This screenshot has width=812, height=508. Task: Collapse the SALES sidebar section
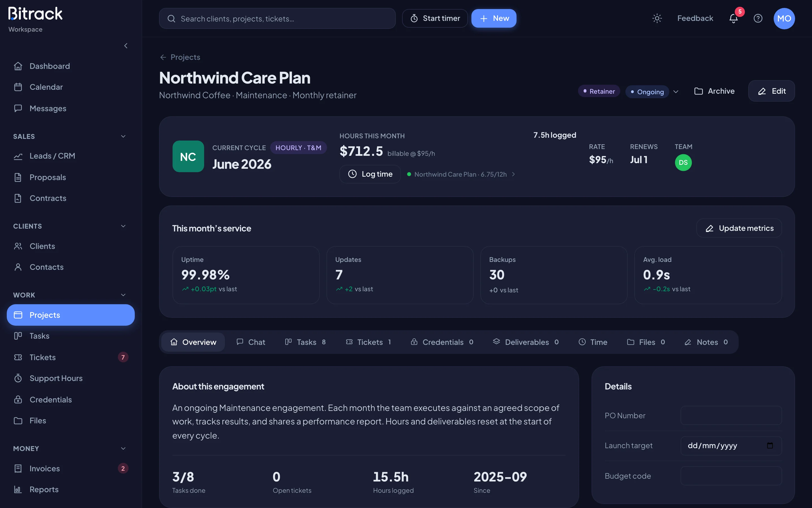point(123,136)
